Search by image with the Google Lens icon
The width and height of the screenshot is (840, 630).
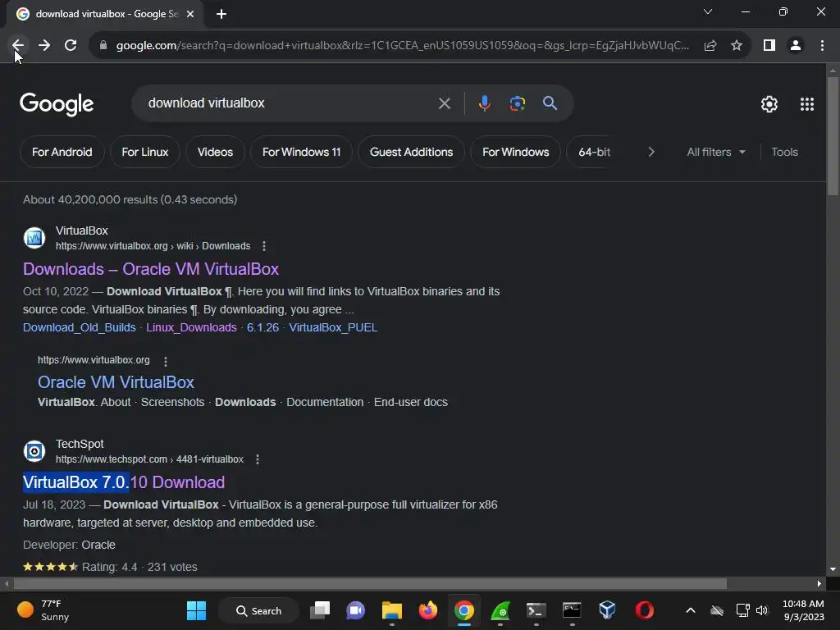517,103
